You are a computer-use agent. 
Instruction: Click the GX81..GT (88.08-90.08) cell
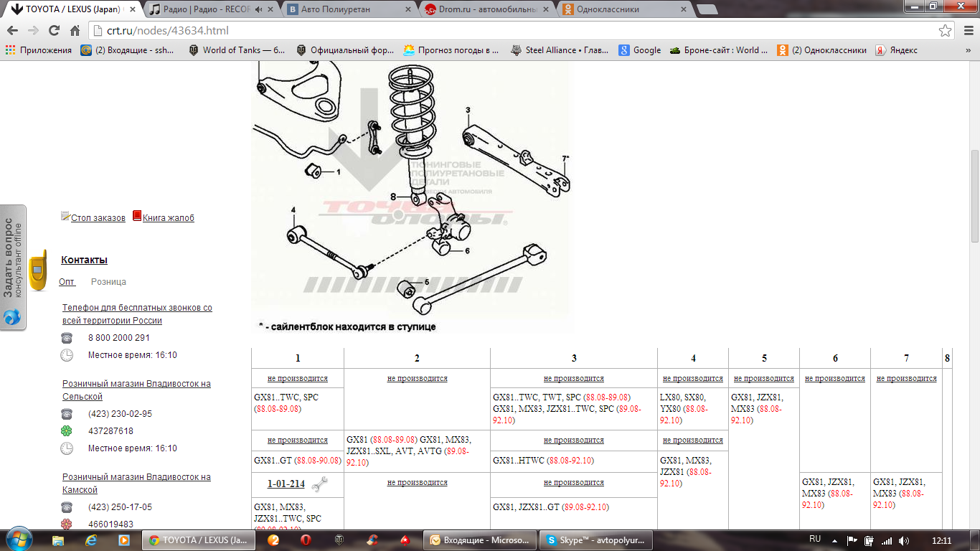click(298, 461)
